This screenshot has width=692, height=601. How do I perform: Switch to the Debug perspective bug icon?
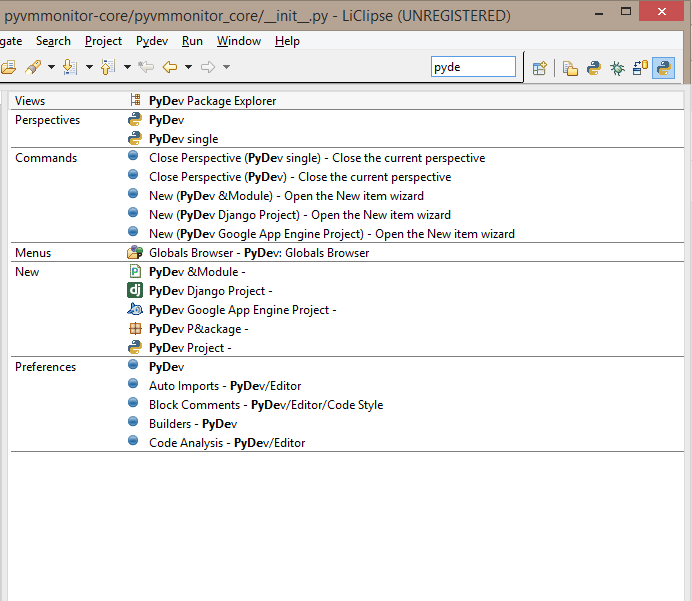[618, 68]
